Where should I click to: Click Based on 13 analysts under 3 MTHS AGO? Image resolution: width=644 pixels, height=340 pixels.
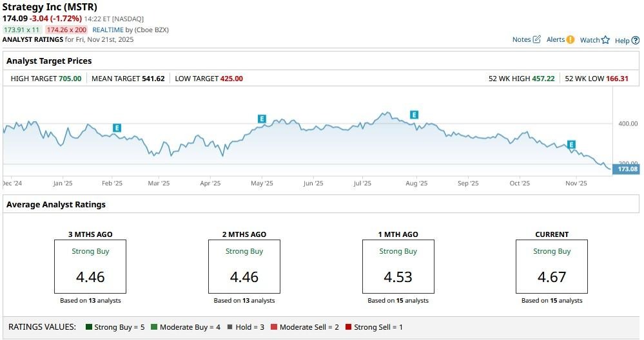pos(90,300)
